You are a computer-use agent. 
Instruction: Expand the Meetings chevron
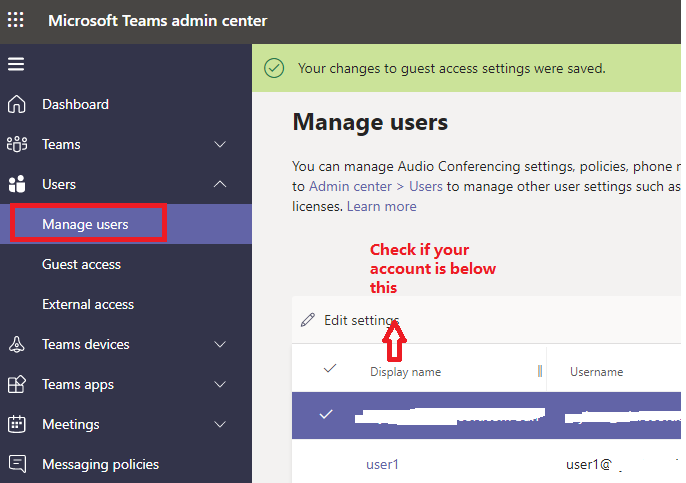(x=220, y=424)
